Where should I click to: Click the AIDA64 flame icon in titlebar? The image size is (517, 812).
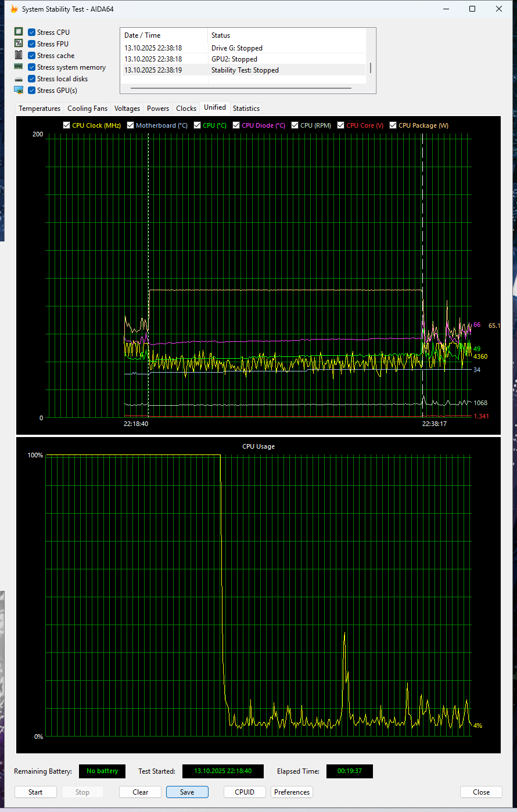tap(13, 9)
